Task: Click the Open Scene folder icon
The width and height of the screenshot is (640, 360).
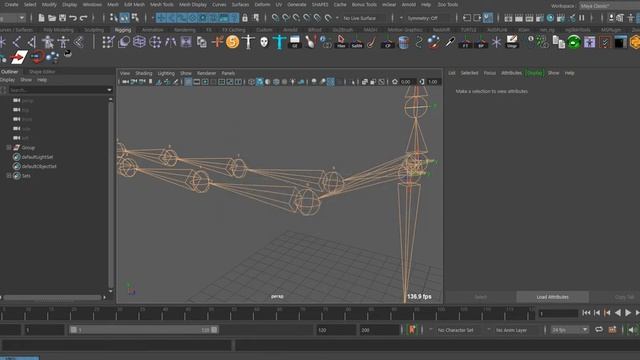Action: click(52, 18)
